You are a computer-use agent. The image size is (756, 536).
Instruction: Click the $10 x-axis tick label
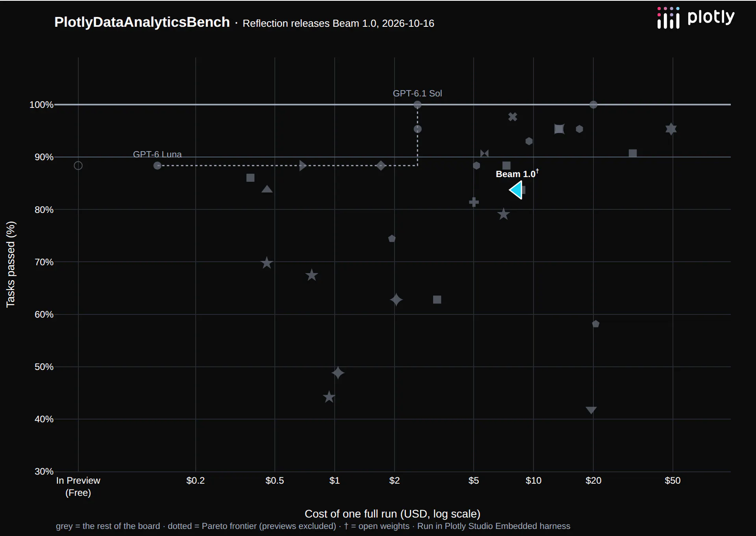click(x=534, y=481)
